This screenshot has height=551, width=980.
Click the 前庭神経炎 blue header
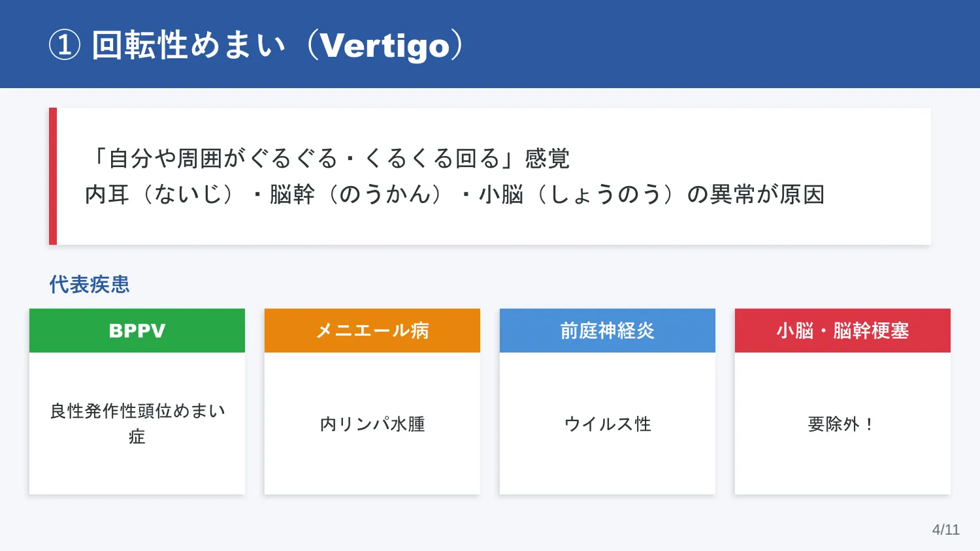(x=608, y=330)
